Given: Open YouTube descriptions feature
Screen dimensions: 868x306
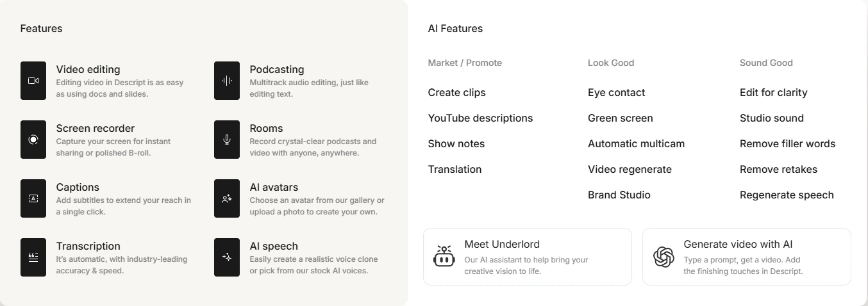Looking at the screenshot, I should point(480,118).
